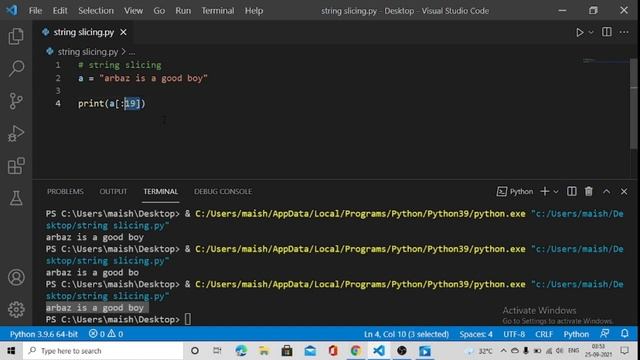Open Run and Debug view
This screenshot has width=640, height=360.
16,133
